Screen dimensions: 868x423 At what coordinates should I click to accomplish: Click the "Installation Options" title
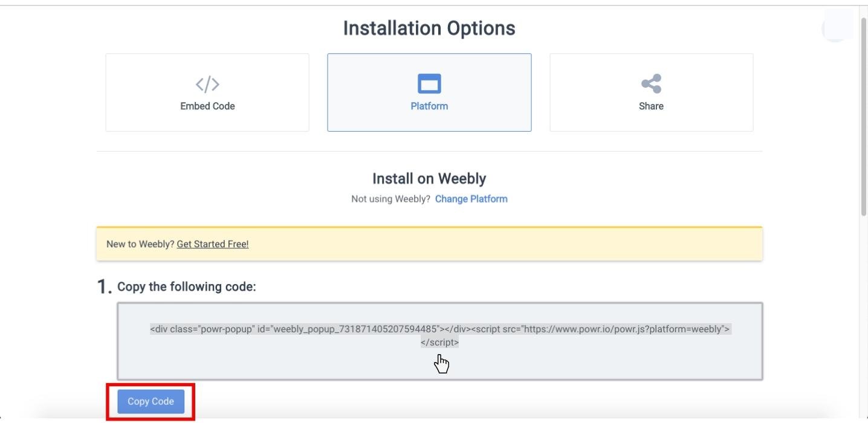click(429, 28)
